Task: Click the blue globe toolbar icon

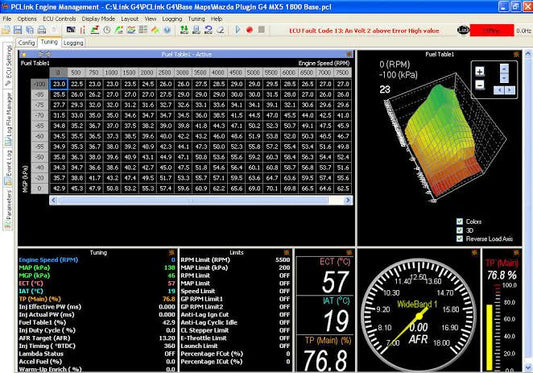Action: (x=167, y=30)
